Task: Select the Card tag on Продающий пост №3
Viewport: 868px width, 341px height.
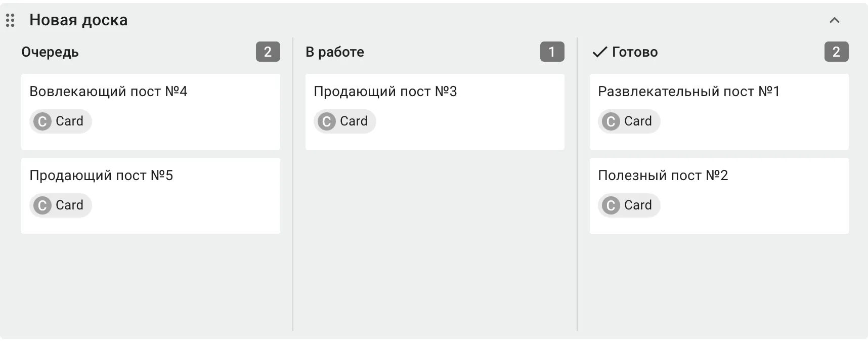Action: 344,121
